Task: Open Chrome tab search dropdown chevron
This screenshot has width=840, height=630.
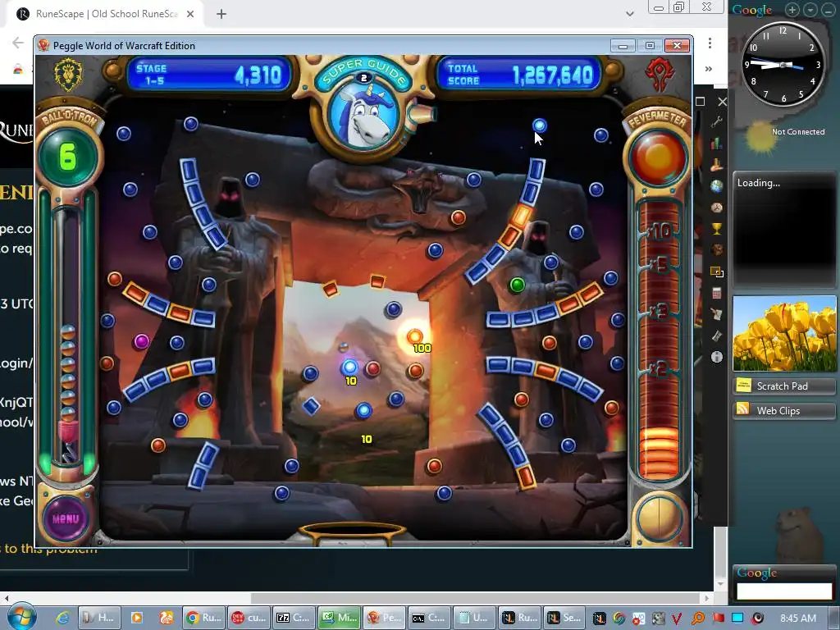Action: (x=630, y=14)
